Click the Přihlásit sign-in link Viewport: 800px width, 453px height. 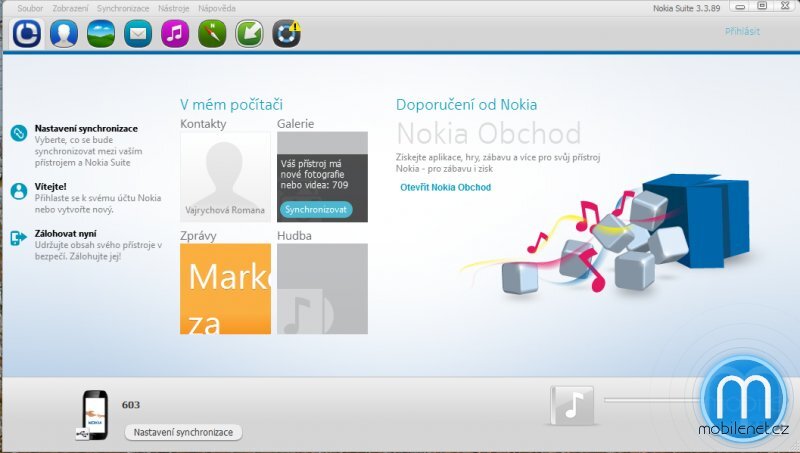point(742,31)
